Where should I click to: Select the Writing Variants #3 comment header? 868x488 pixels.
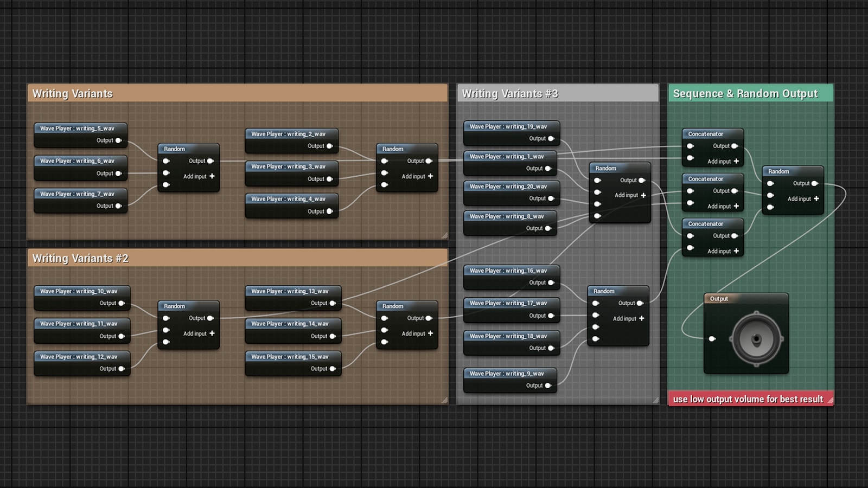click(558, 93)
